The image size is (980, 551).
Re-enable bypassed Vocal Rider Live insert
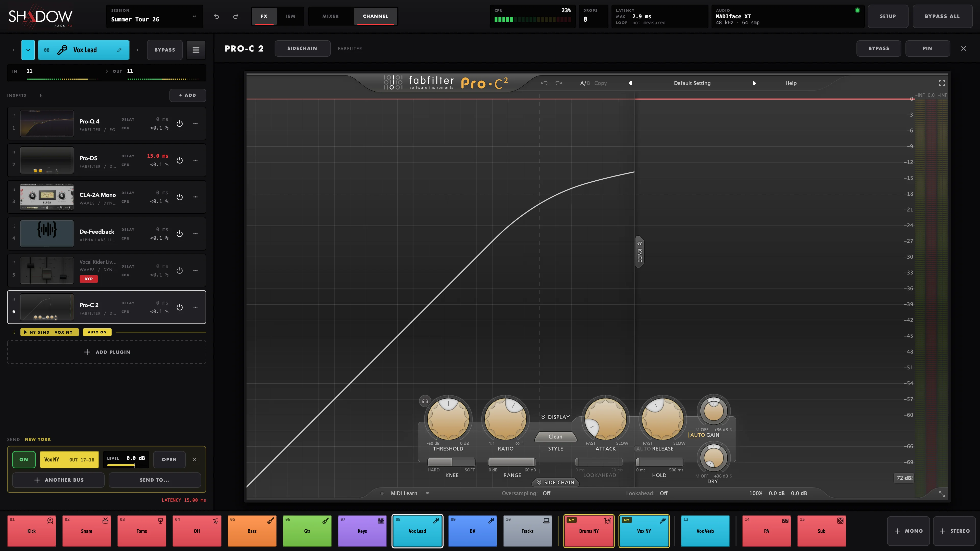tap(180, 270)
